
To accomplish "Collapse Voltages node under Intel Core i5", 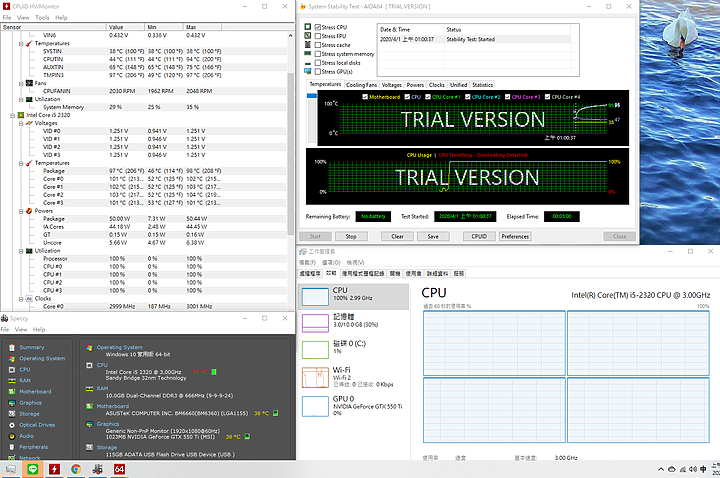I will [21, 123].
